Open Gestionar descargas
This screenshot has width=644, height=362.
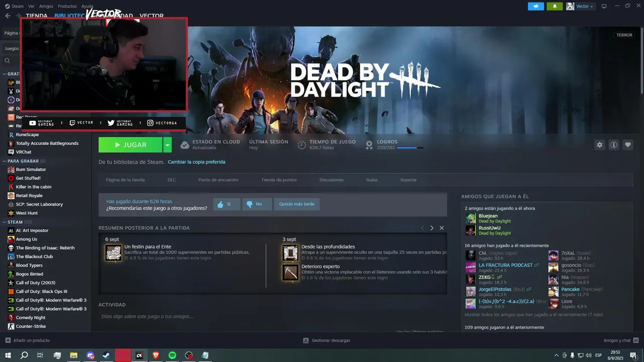coord(327,340)
